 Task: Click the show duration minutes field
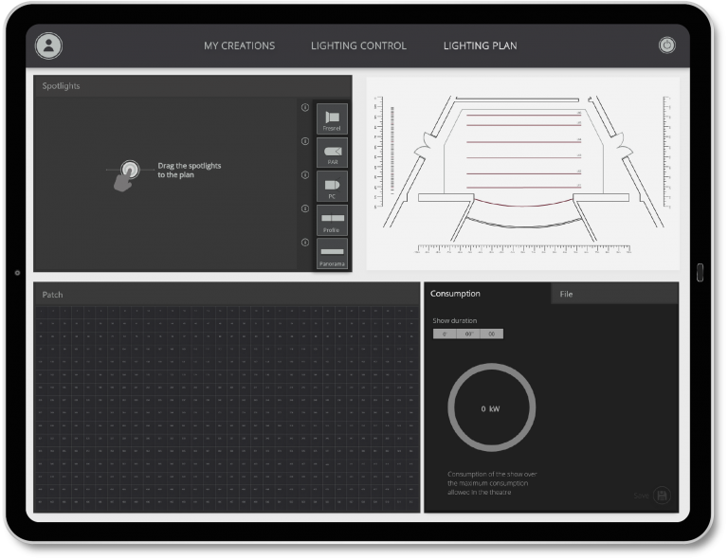point(468,334)
